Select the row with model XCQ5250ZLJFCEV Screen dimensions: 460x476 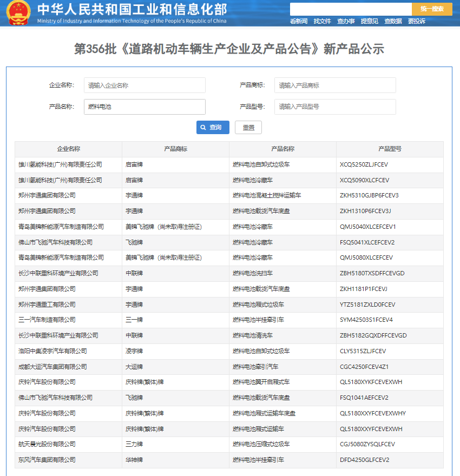[229, 164]
